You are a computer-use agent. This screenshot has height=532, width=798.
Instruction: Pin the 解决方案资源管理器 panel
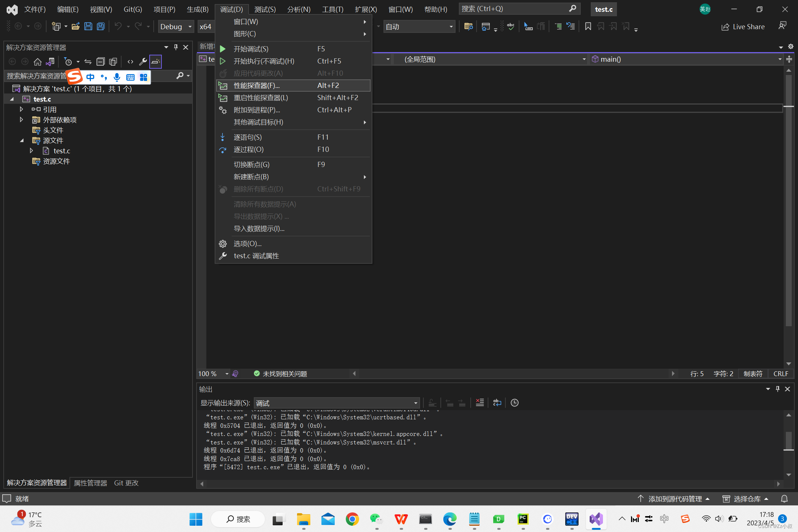[175, 47]
